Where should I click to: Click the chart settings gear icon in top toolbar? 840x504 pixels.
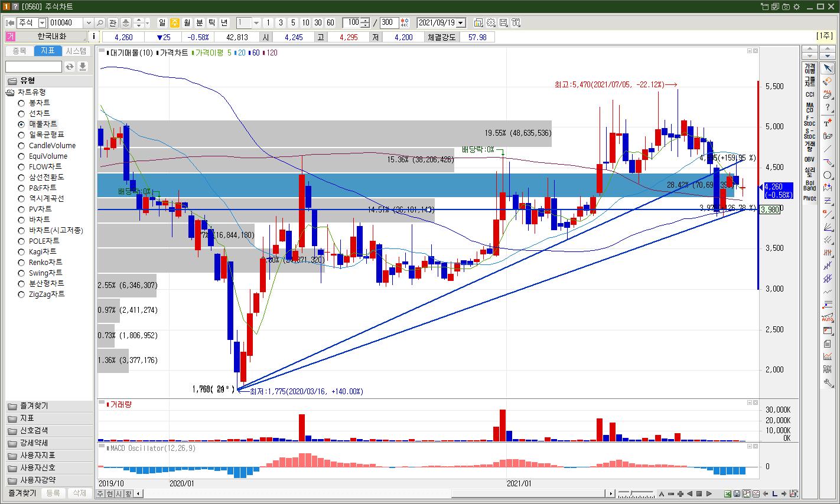[x=491, y=22]
